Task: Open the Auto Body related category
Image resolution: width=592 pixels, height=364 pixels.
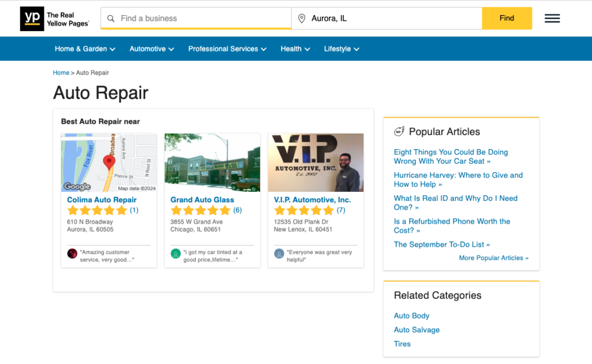Action: pyautogui.click(x=412, y=315)
